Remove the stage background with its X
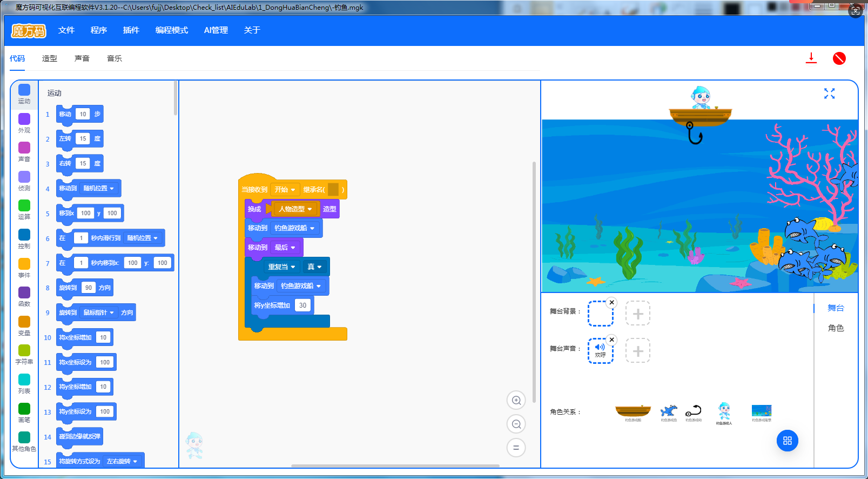The height and width of the screenshot is (479, 868). [611, 303]
